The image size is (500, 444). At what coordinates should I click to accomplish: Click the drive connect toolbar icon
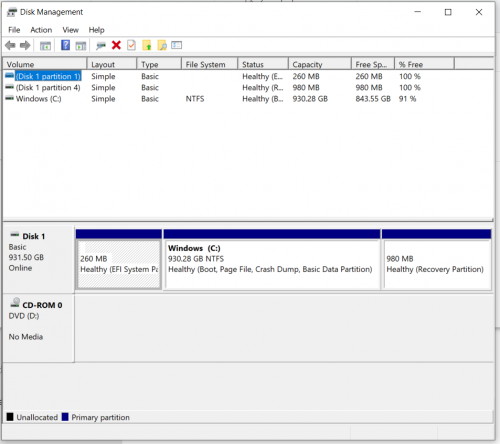click(101, 45)
